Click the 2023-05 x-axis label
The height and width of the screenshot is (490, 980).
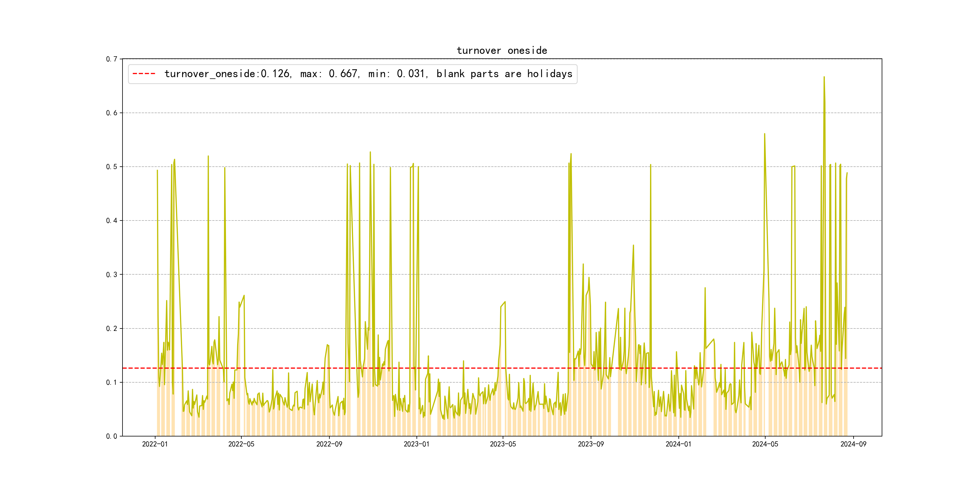click(503, 444)
